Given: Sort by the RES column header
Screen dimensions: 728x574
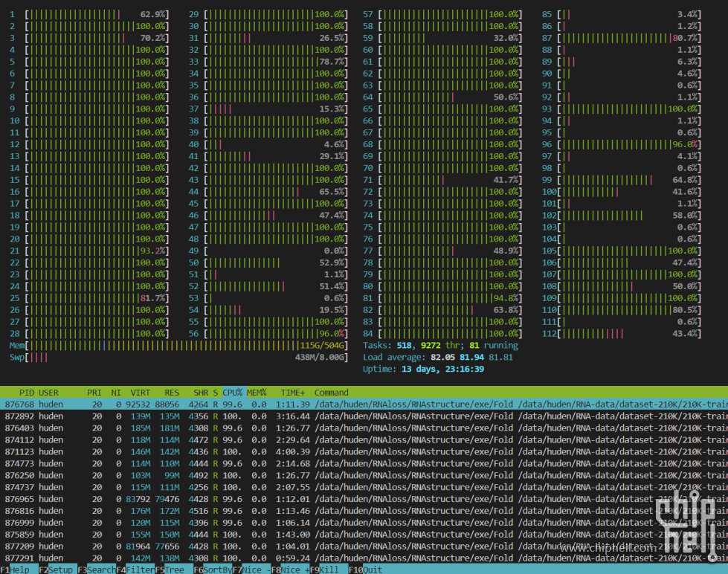Looking at the screenshot, I should (x=172, y=393).
